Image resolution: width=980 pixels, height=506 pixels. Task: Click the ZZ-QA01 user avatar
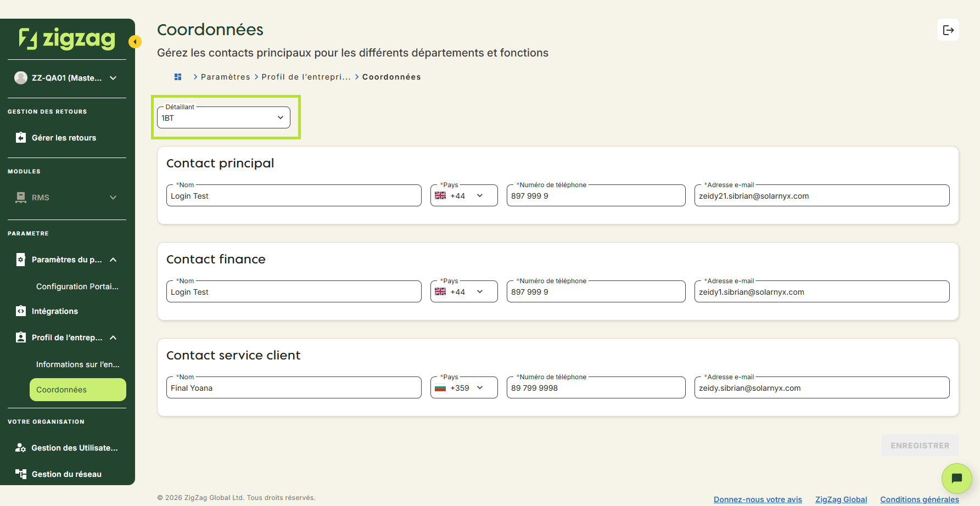(x=21, y=78)
